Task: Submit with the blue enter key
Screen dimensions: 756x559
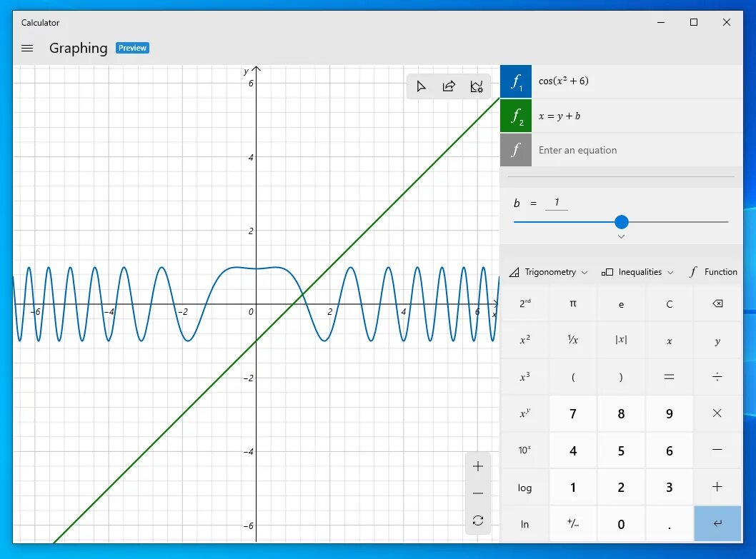Action: pyautogui.click(x=717, y=523)
